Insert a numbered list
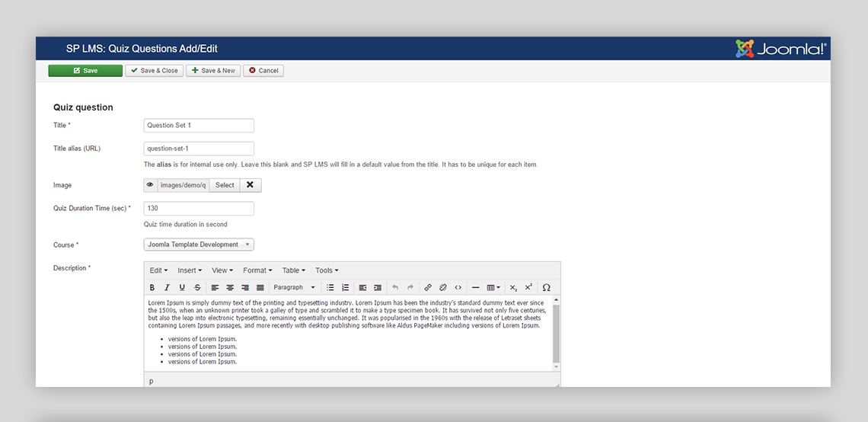The height and width of the screenshot is (422, 868). click(345, 288)
